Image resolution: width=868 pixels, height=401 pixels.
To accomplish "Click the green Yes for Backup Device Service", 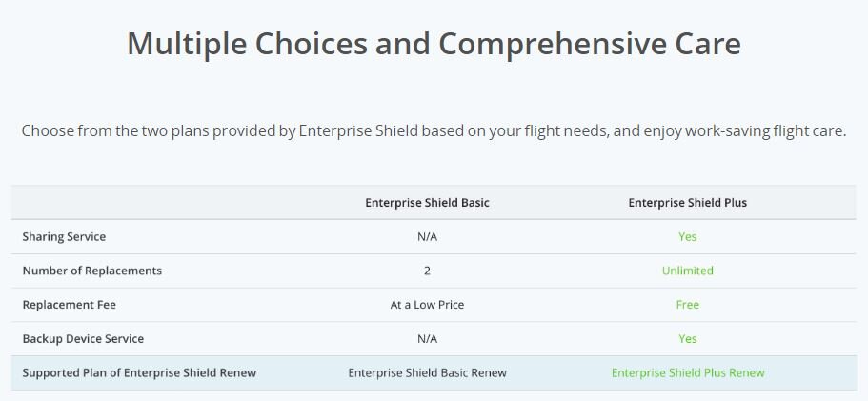I will pyautogui.click(x=687, y=339).
